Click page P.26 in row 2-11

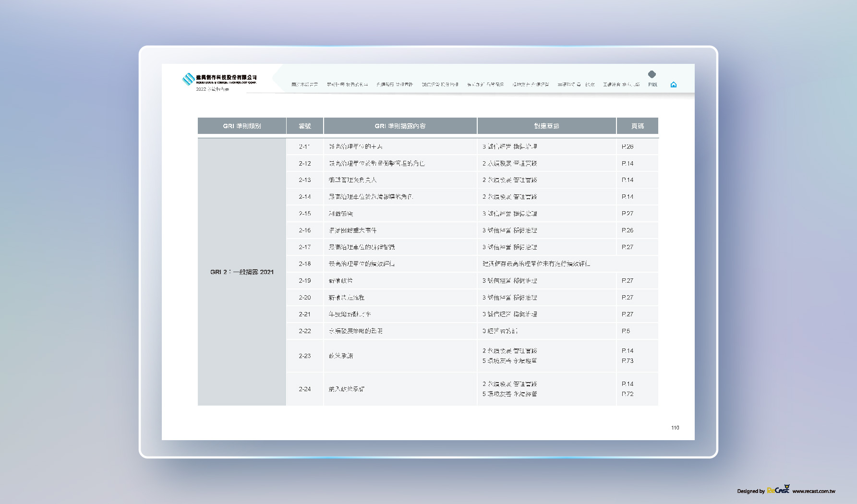(628, 146)
